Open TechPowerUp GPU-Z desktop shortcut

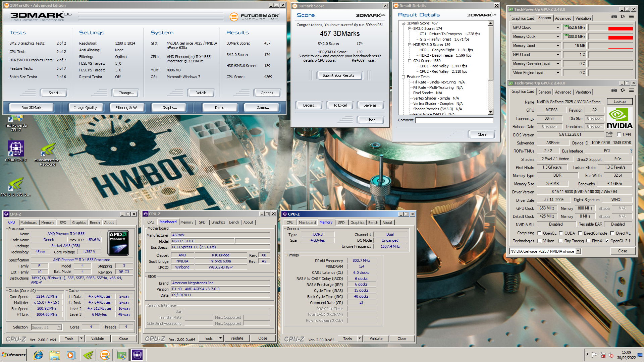pyautogui.click(x=16, y=122)
